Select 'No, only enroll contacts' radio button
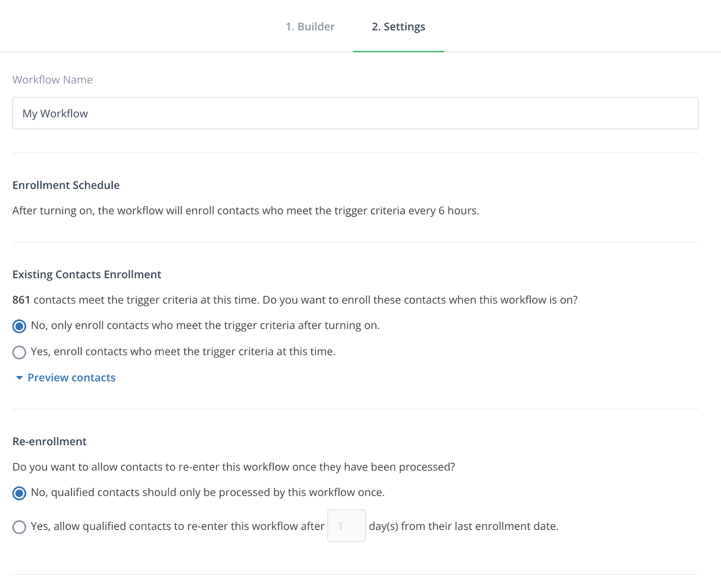The height and width of the screenshot is (588, 721). point(19,326)
